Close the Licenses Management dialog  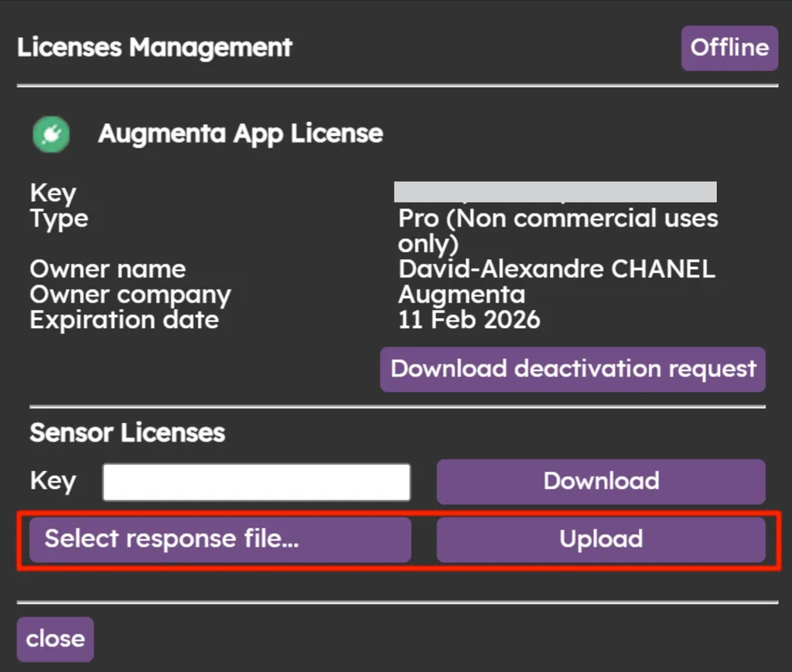(55, 639)
